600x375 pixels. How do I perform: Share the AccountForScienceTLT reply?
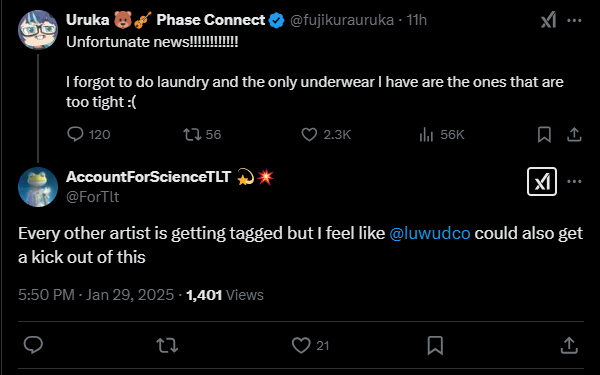pos(569,345)
